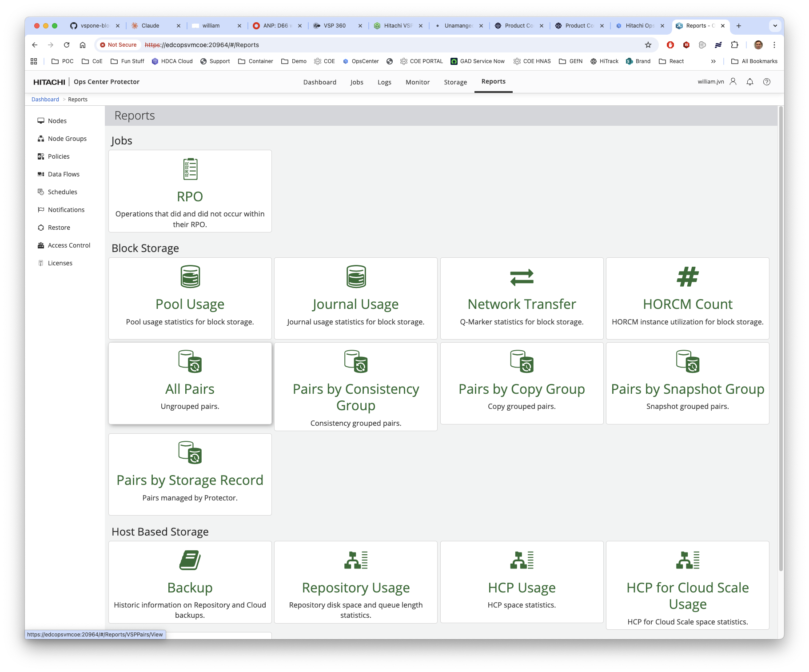The width and height of the screenshot is (809, 672).
Task: Select Policies in the sidebar
Action: coord(59,156)
